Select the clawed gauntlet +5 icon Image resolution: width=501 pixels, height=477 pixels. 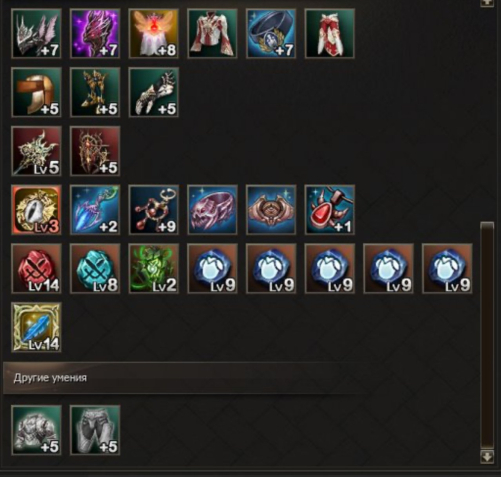154,92
